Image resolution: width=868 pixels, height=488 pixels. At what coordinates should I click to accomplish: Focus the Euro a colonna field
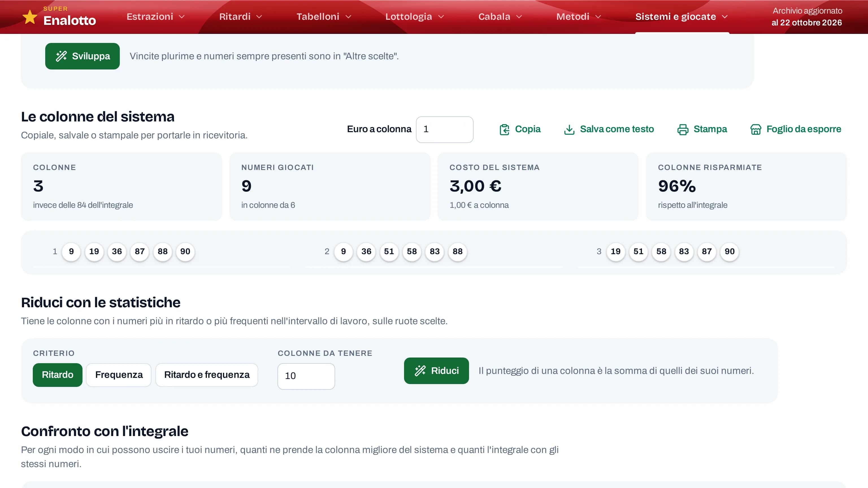click(444, 129)
